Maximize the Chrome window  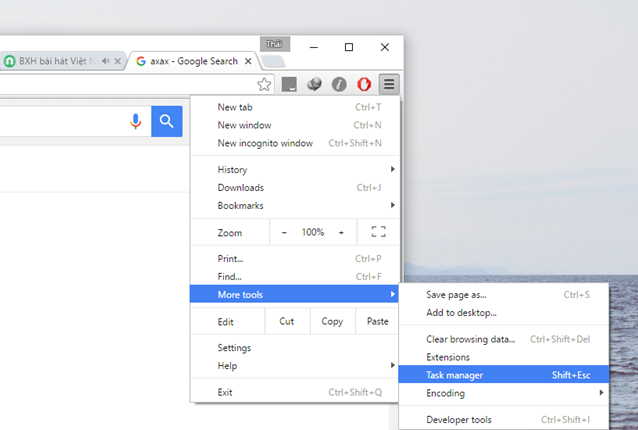349,47
